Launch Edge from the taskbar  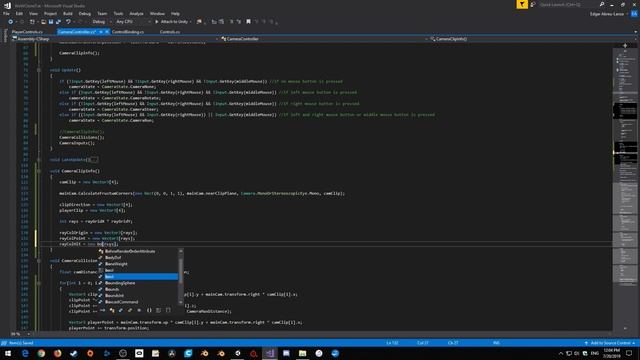point(25,353)
